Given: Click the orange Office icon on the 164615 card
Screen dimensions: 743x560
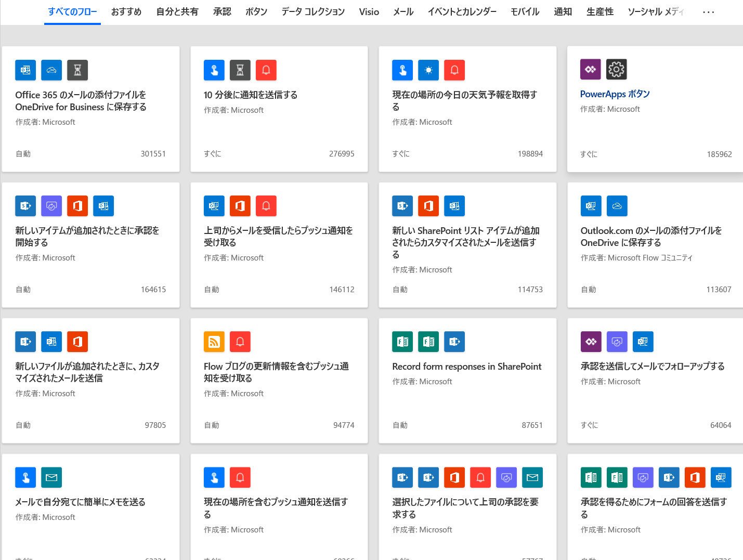Looking at the screenshot, I should 77,206.
